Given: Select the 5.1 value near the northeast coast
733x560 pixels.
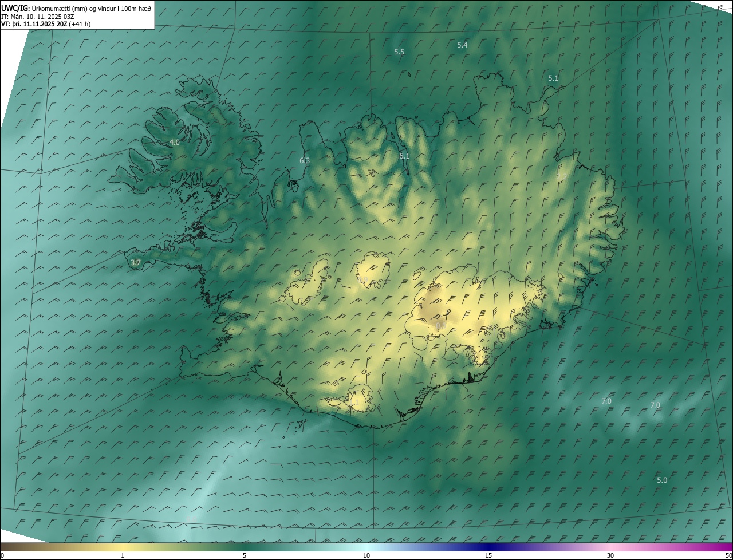Looking at the screenshot, I should click(x=553, y=78).
